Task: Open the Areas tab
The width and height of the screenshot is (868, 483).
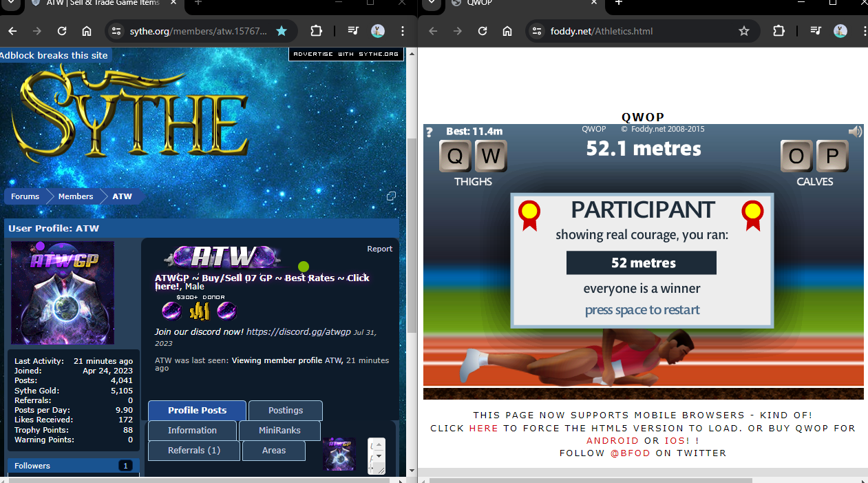Action: [274, 451]
